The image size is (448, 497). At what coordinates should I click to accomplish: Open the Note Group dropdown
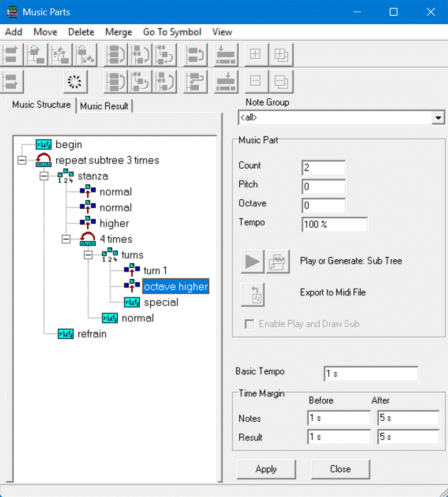(x=438, y=118)
